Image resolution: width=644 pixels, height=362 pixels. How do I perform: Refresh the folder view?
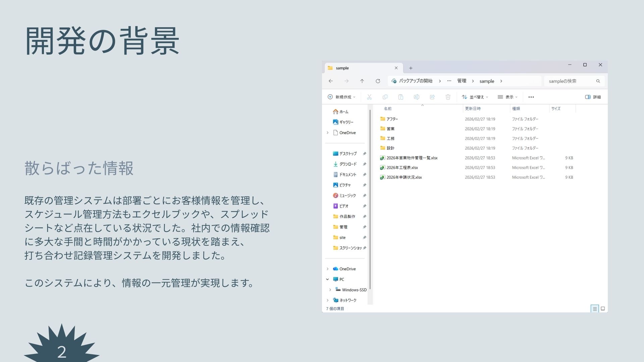tap(378, 81)
